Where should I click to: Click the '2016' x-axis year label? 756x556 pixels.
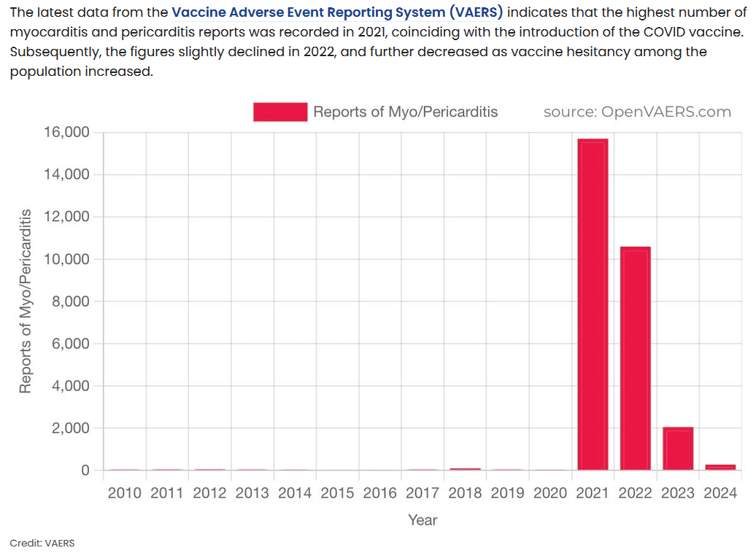click(380, 493)
